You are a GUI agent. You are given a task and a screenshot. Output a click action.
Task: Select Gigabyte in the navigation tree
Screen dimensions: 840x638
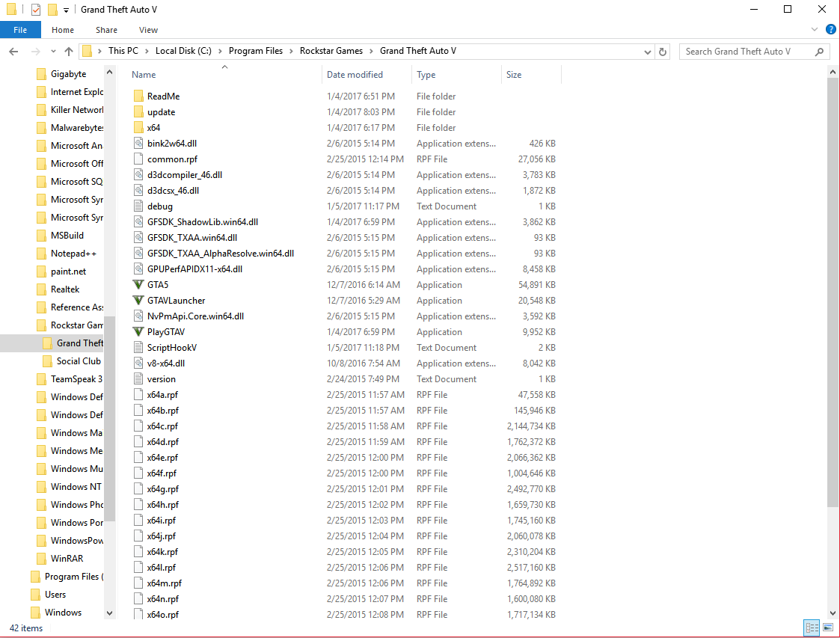69,74
